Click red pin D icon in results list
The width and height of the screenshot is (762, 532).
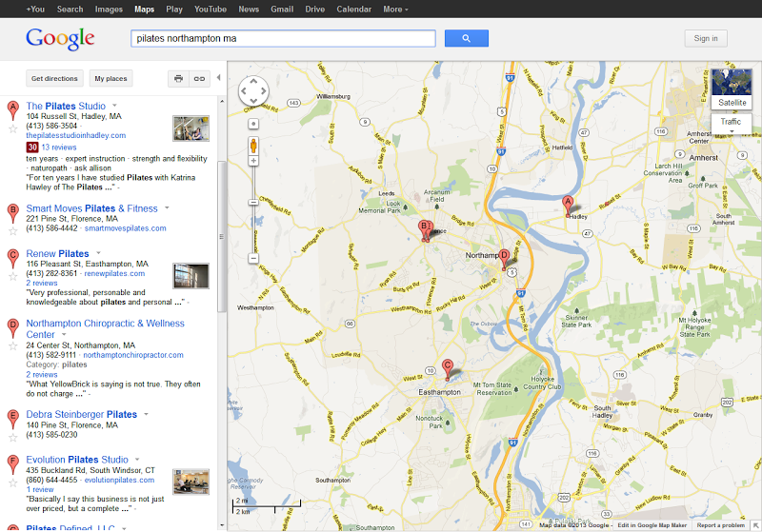pyautogui.click(x=13, y=328)
